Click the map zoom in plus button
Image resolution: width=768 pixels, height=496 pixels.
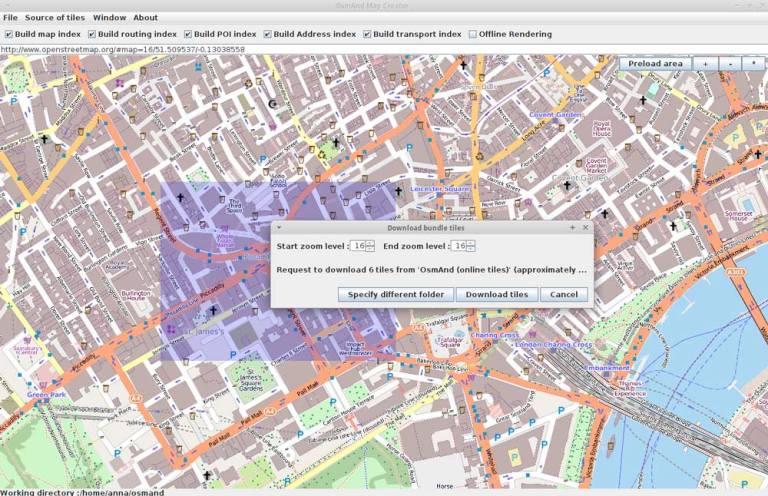pyautogui.click(x=706, y=63)
